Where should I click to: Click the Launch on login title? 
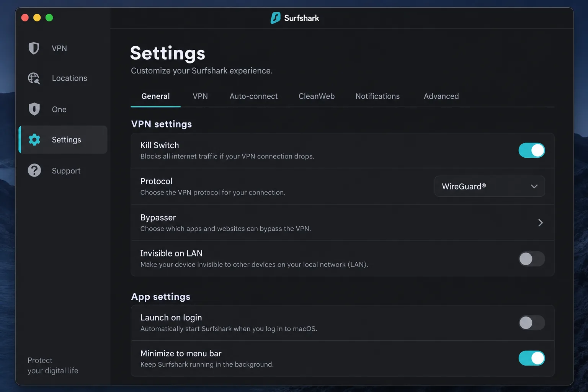tap(171, 318)
